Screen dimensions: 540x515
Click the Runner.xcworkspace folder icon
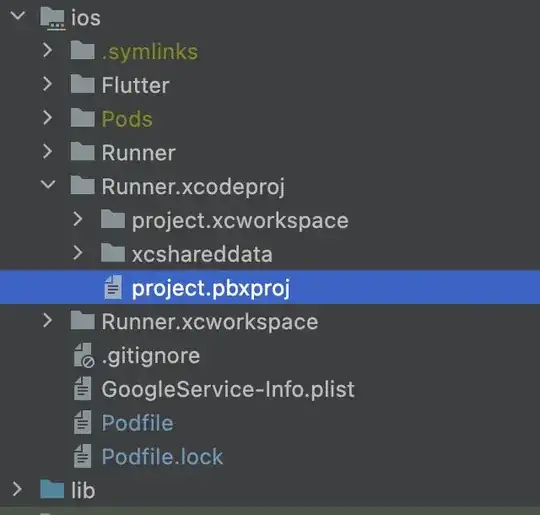83,320
